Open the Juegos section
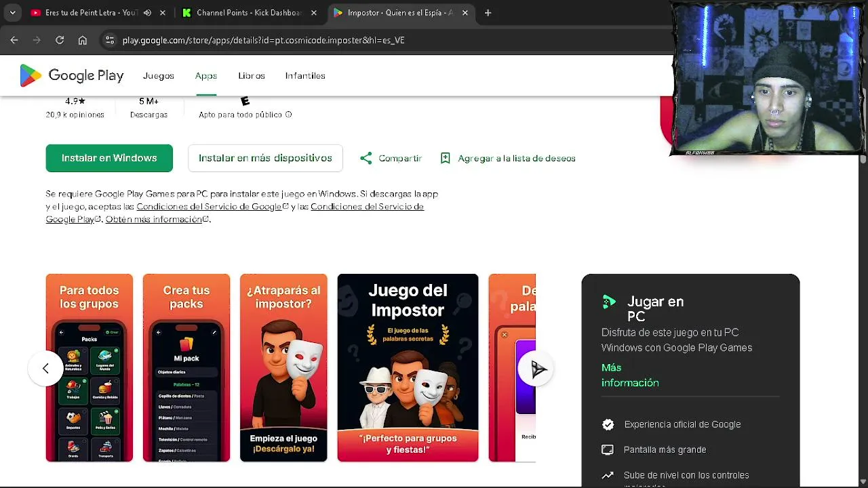The width and height of the screenshot is (868, 488). click(159, 76)
